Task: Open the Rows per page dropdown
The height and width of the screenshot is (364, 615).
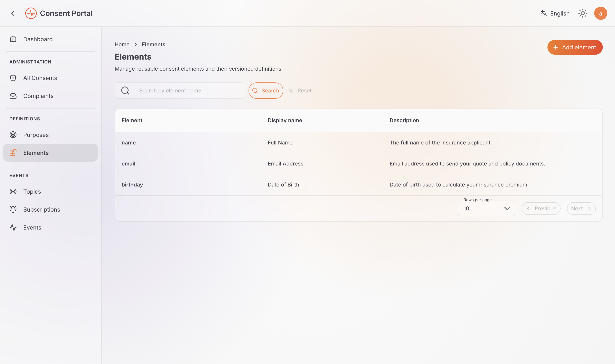Action: click(x=486, y=209)
